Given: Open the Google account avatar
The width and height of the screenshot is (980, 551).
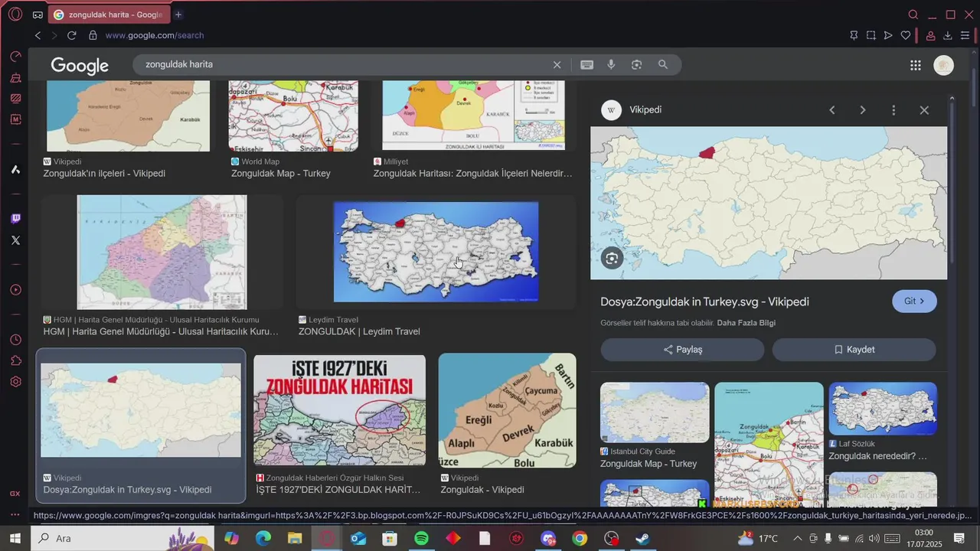Looking at the screenshot, I should [944, 66].
